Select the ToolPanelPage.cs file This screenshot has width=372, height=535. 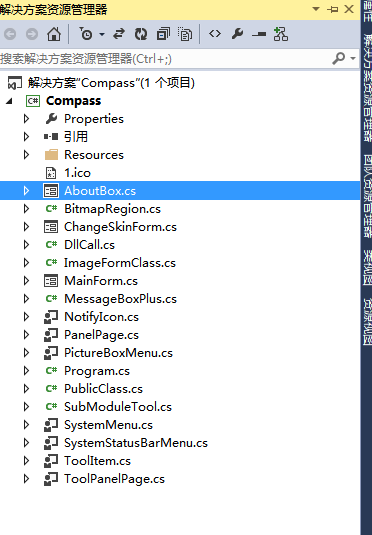(x=114, y=479)
